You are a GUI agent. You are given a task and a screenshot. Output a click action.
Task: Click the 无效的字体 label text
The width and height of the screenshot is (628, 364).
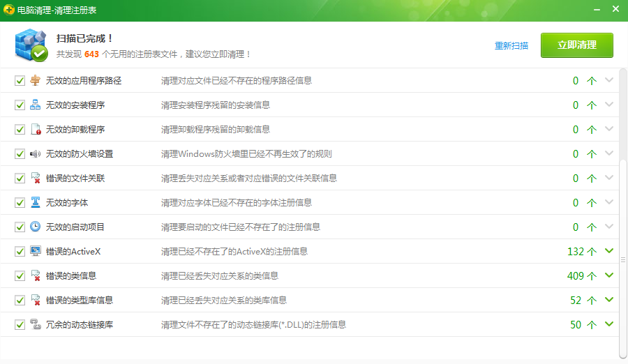point(67,203)
